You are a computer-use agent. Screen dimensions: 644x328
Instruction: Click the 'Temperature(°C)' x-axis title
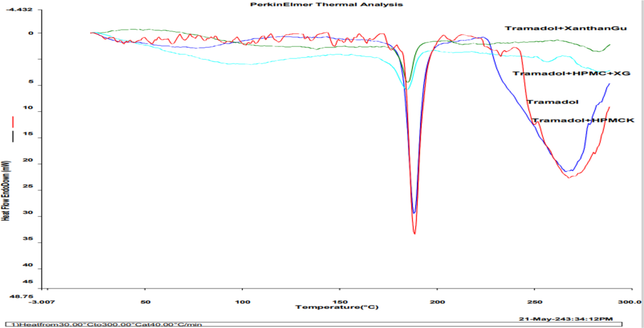337,307
